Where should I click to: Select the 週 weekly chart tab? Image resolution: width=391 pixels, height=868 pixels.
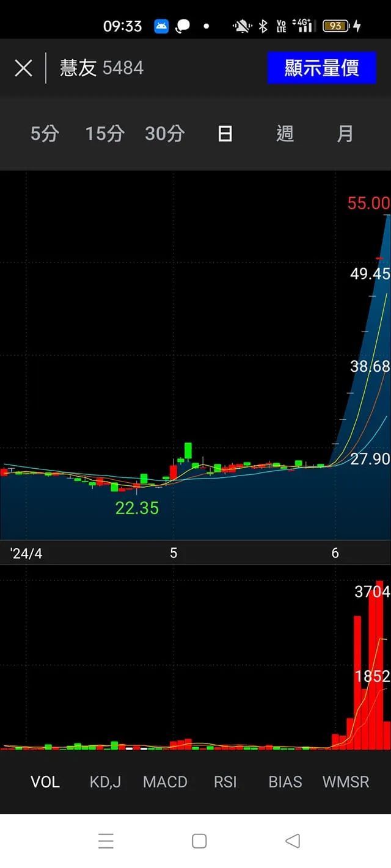285,133
